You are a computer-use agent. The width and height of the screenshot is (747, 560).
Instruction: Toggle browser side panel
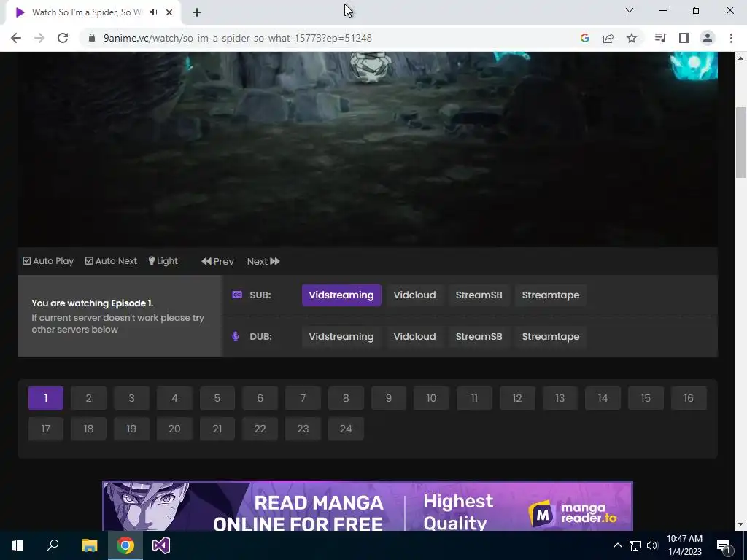coord(684,38)
